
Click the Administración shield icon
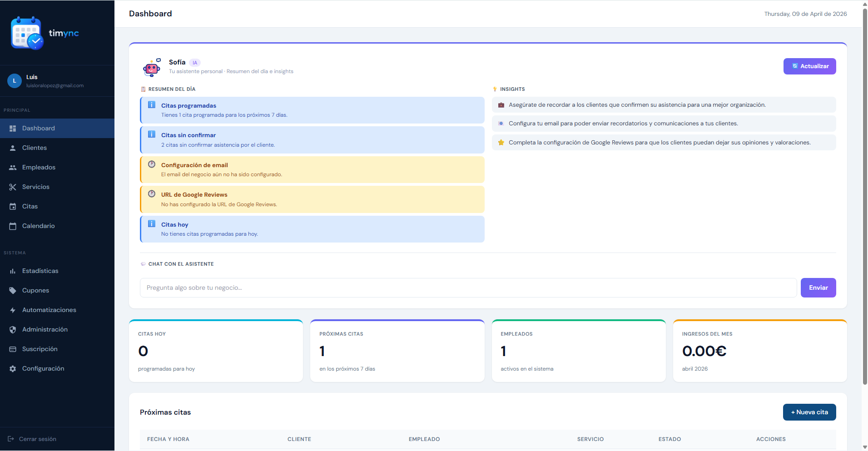[13, 330]
